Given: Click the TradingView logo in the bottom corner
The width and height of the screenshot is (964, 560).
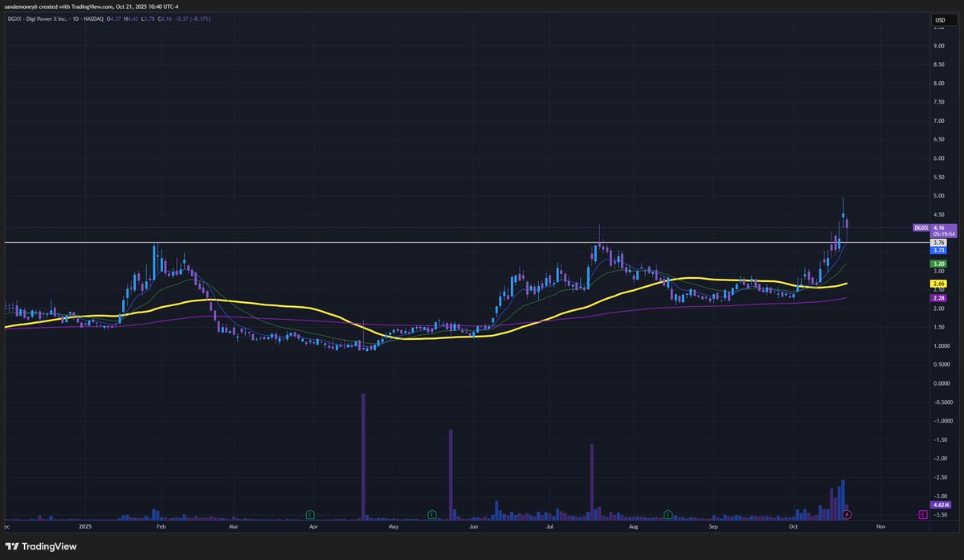Looking at the screenshot, I should 40,546.
